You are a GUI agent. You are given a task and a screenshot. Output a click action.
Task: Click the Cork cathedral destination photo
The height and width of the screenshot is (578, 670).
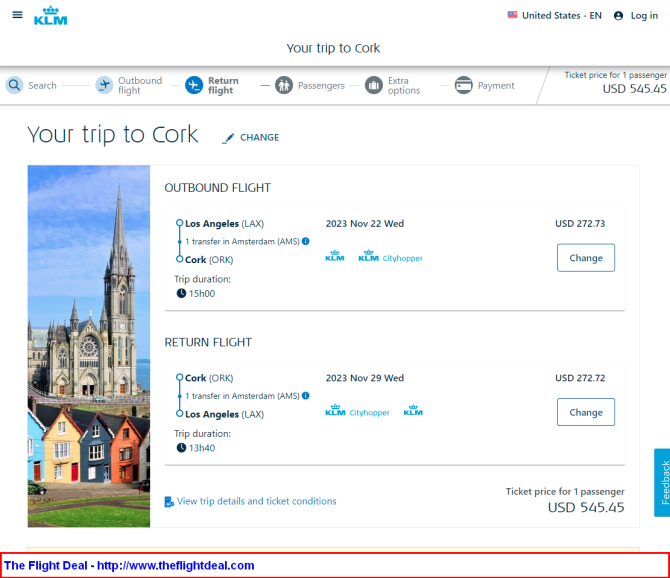tap(89, 346)
